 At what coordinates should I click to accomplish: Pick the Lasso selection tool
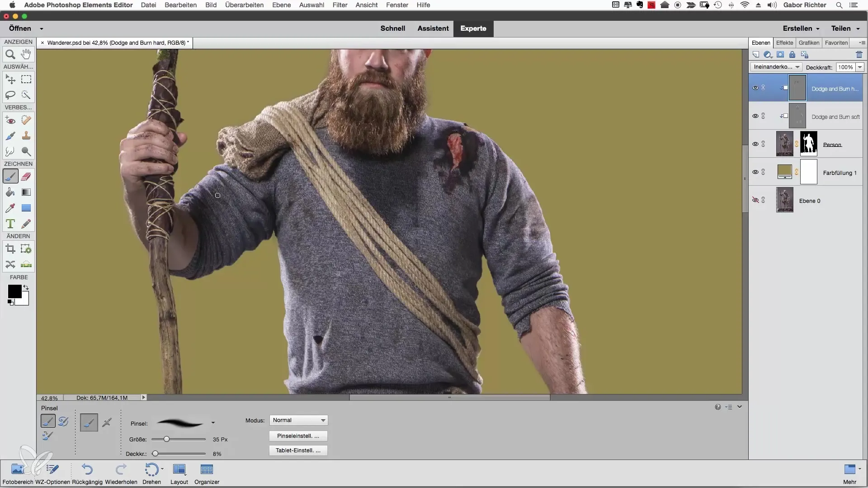[x=10, y=95]
